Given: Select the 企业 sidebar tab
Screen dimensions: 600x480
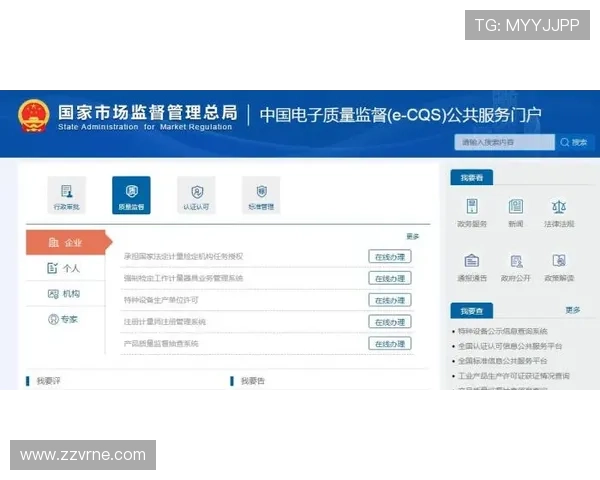Looking at the screenshot, I should [x=66, y=242].
